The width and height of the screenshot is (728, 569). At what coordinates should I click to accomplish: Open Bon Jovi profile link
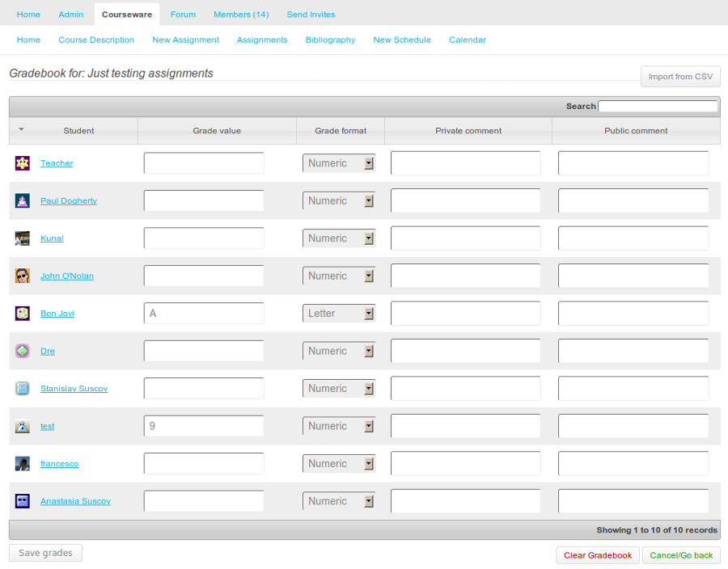point(57,314)
